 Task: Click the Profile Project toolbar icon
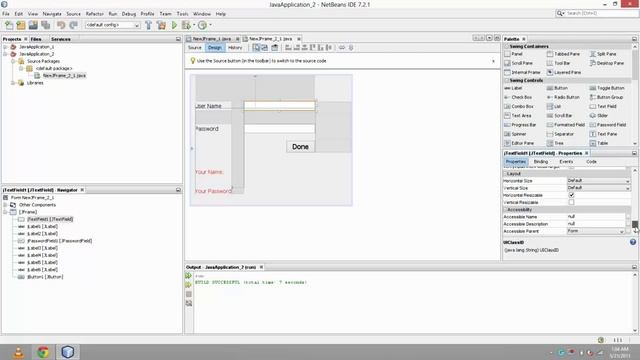(202, 25)
